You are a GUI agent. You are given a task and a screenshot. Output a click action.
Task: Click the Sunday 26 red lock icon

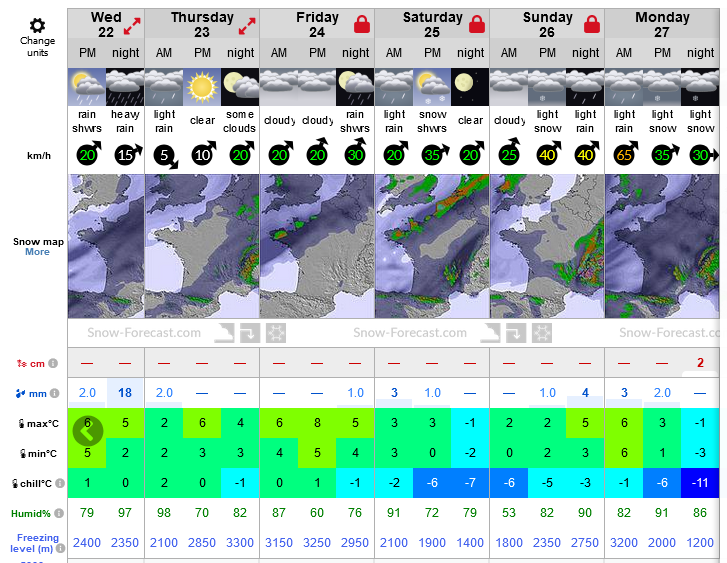pyautogui.click(x=592, y=24)
